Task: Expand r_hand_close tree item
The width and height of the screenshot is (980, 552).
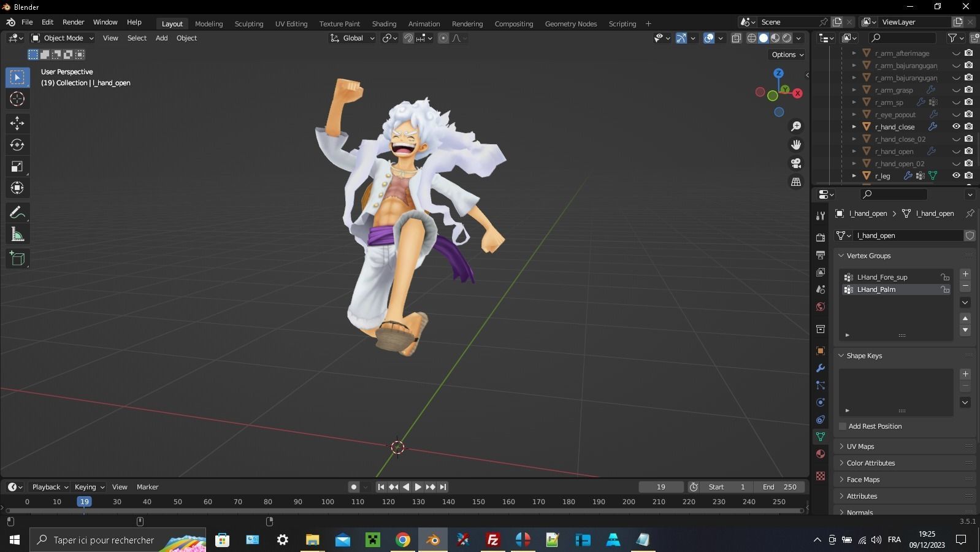Action: point(854,127)
